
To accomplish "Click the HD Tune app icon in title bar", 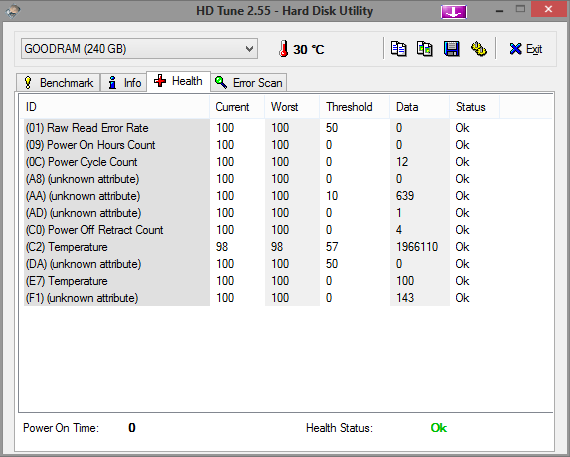I will pyautogui.click(x=13, y=10).
